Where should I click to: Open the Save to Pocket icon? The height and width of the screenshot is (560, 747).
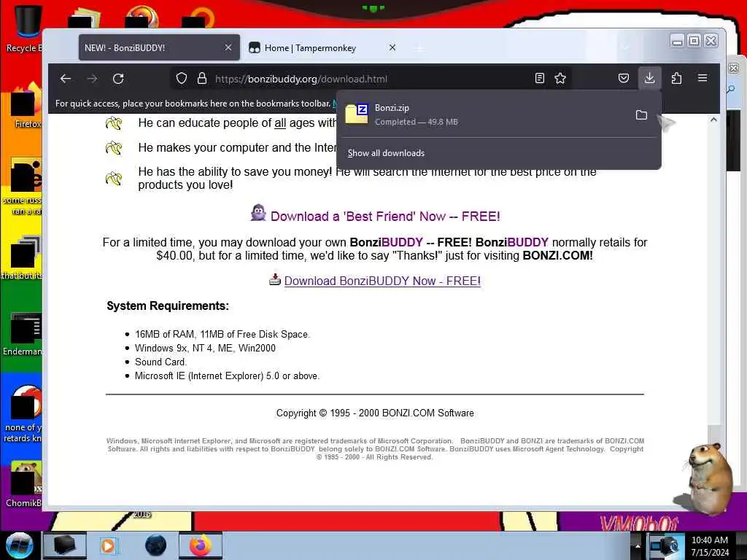coord(623,79)
